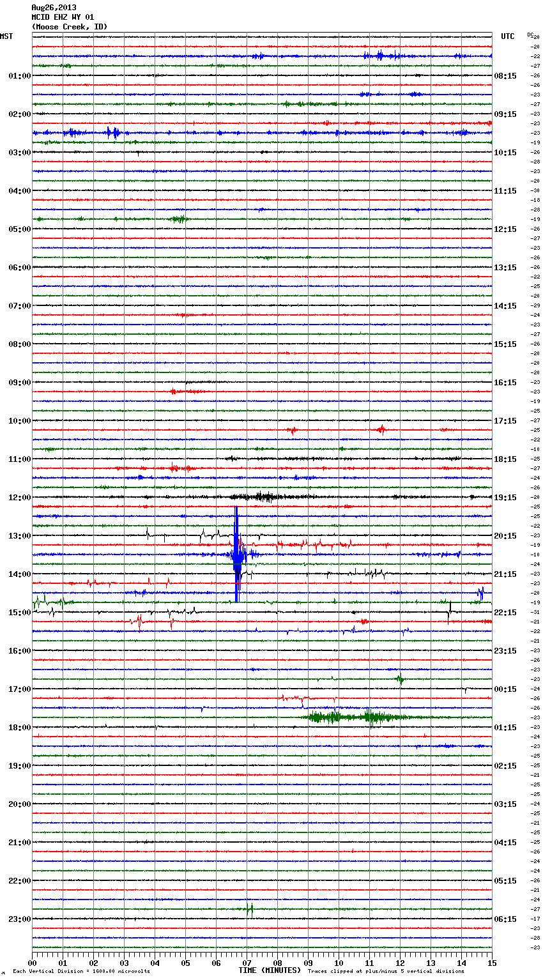Click the 'MST' column label
This screenshot has width=543, height=980.
tap(6, 36)
